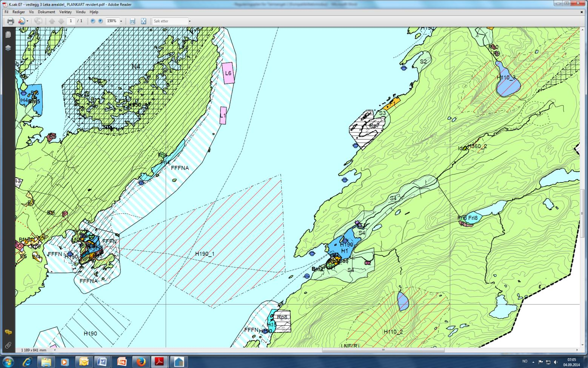The height and width of the screenshot is (368, 588).
Task: Click the Print icon in the toolbar
Action: (11, 21)
